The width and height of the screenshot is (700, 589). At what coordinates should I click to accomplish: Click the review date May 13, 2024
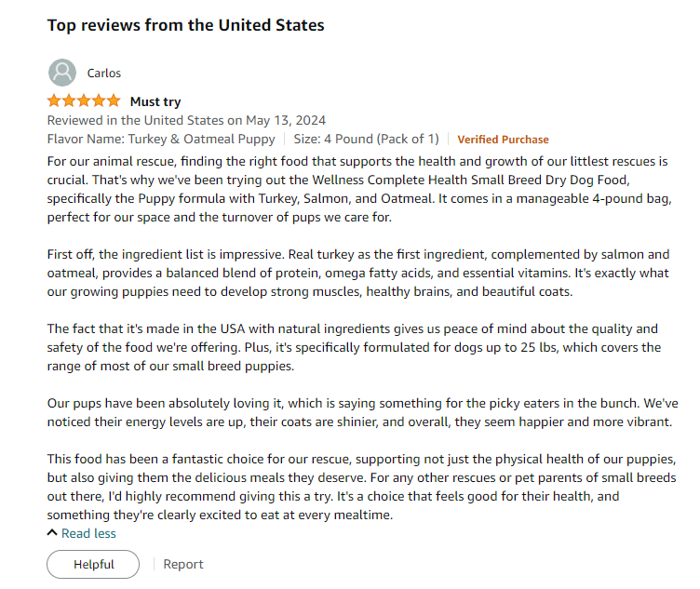286,120
